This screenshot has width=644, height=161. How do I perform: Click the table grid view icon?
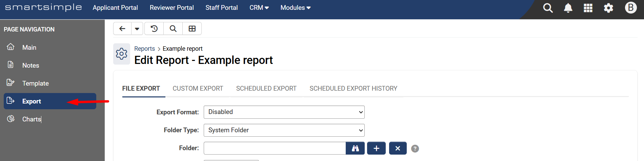192,29
